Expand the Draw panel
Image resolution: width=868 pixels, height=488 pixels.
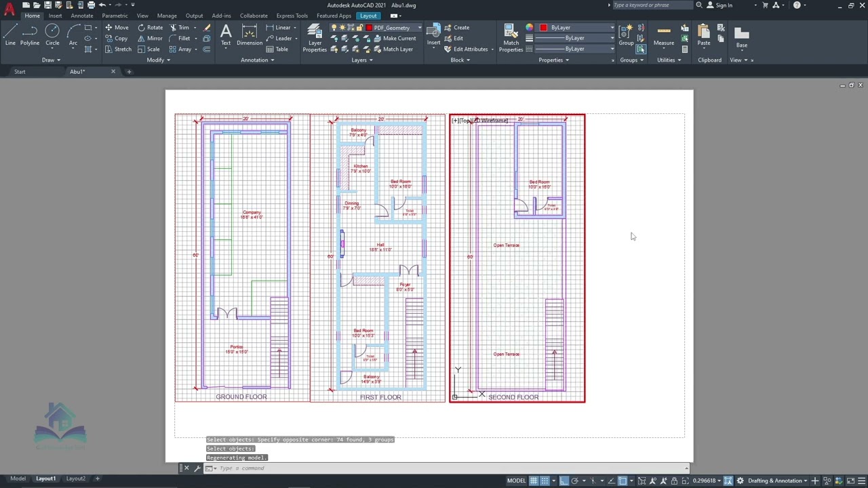click(51, 60)
